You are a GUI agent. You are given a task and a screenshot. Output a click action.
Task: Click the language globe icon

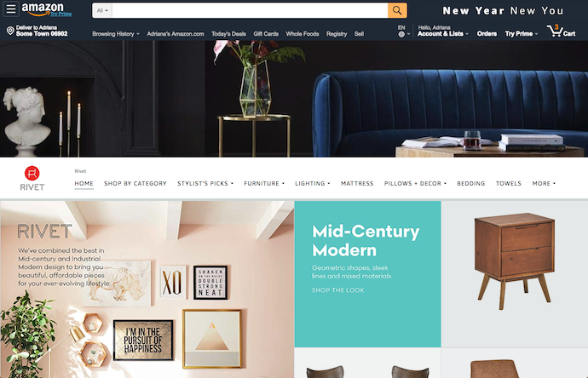pyautogui.click(x=401, y=34)
